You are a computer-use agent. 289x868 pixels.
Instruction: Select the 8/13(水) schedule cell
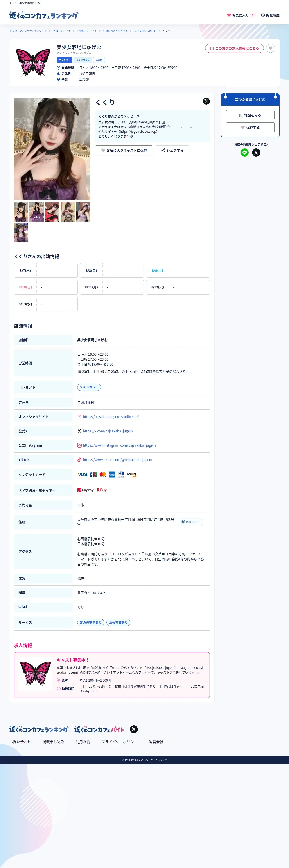click(46, 304)
